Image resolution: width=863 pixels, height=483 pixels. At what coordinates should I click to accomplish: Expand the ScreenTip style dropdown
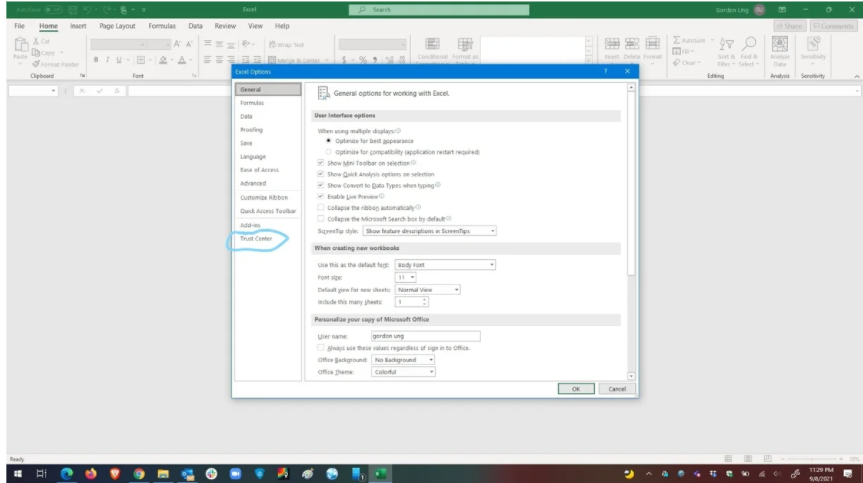493,230
